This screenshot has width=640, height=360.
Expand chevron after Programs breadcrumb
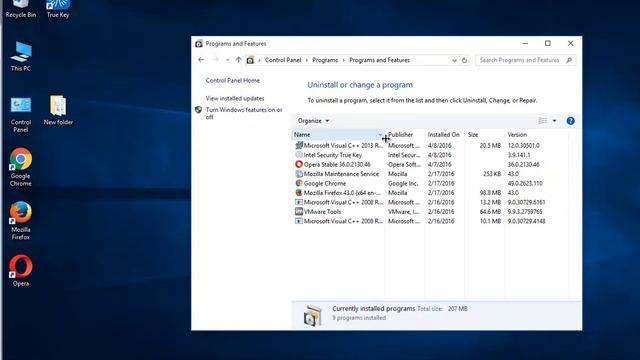[x=344, y=60]
